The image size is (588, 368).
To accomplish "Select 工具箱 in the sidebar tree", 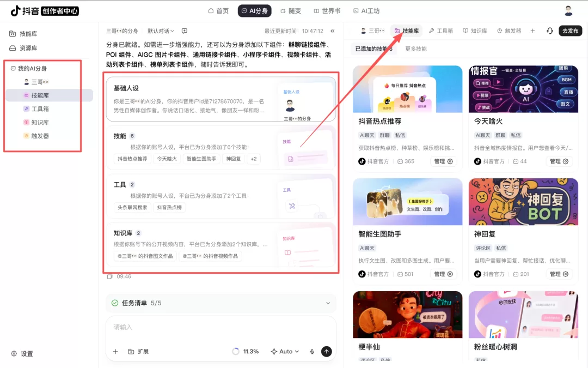I will coord(36,109).
